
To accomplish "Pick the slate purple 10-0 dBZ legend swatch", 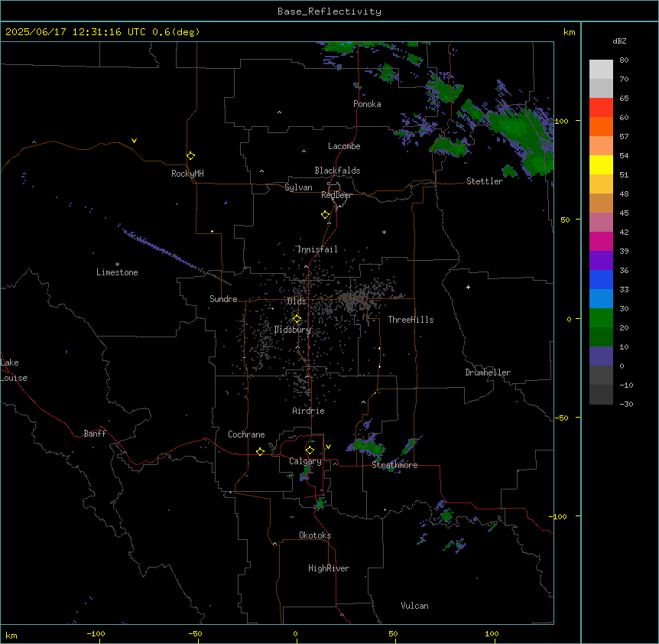I will [x=601, y=356].
